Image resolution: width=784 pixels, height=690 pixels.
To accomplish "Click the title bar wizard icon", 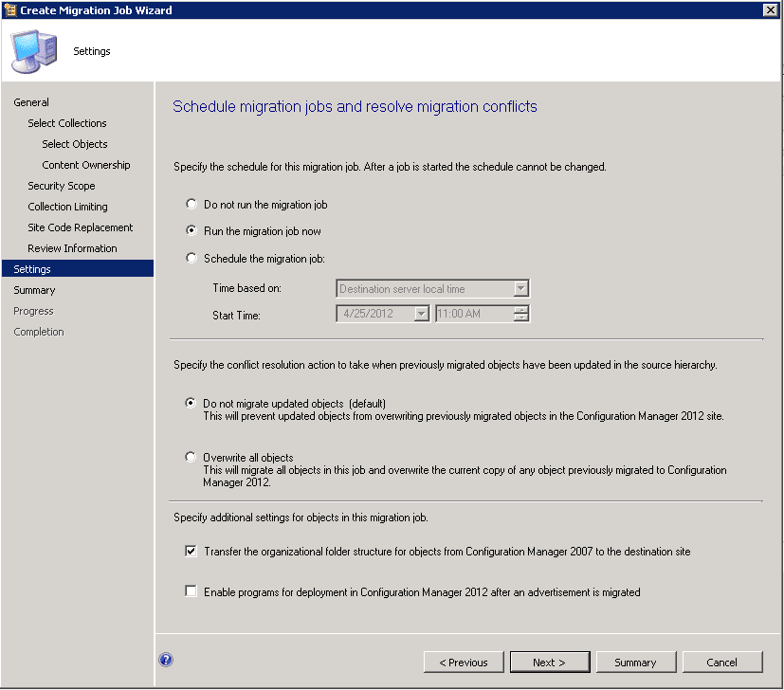I will [11, 9].
